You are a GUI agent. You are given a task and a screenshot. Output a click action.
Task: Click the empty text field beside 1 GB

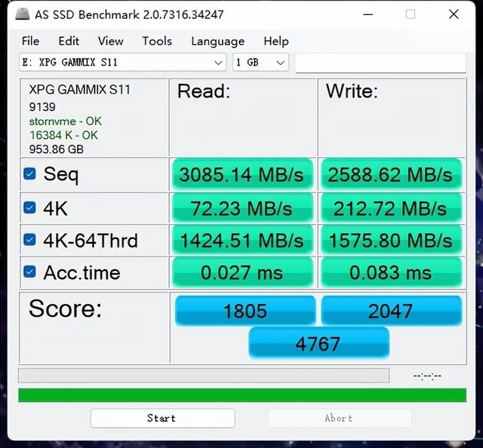[x=380, y=63]
